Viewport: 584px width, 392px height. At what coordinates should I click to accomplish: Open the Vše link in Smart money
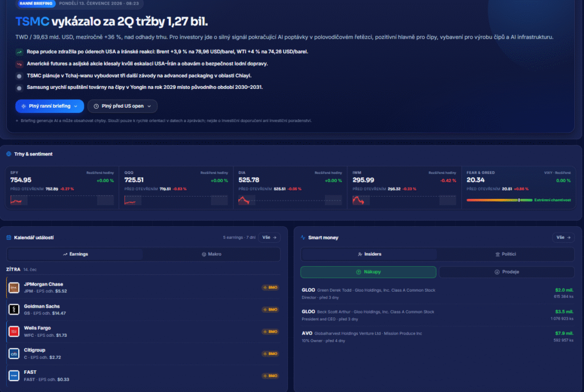(563, 238)
